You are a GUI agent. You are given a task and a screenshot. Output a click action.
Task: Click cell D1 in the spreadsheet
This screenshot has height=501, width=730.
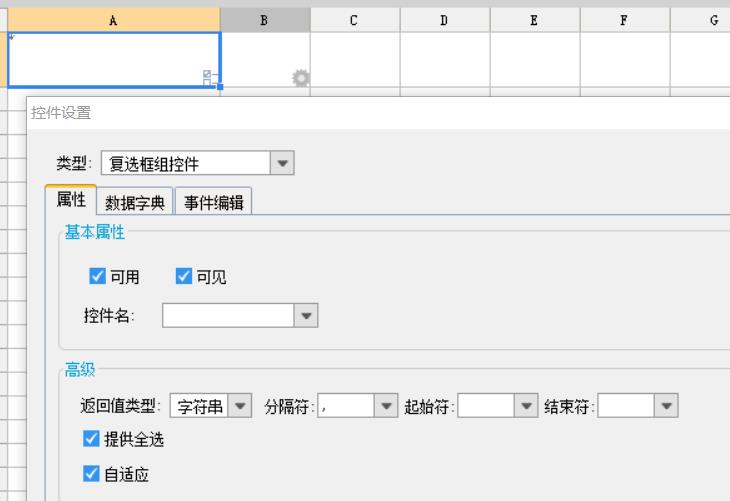tap(445, 60)
